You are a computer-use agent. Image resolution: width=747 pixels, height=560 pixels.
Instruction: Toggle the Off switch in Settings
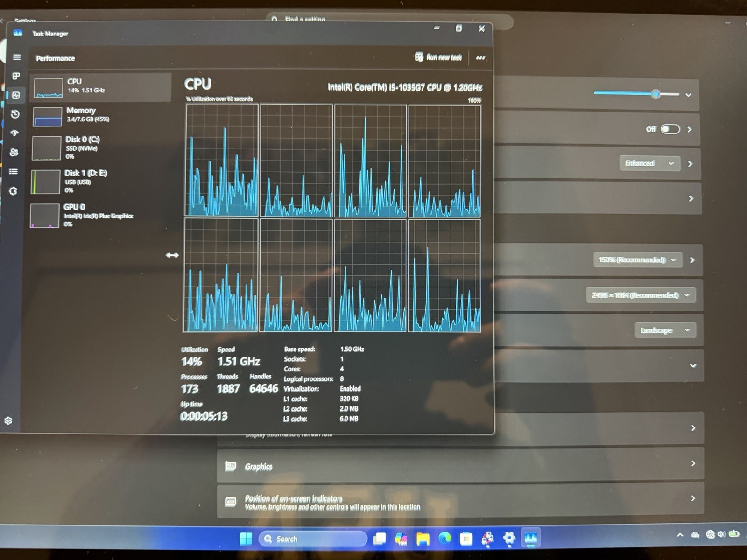[x=670, y=129]
